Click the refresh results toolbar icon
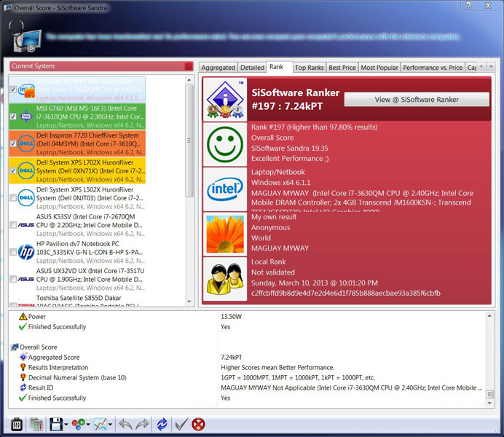Screen dimensions: 504x437 [x=162, y=423]
